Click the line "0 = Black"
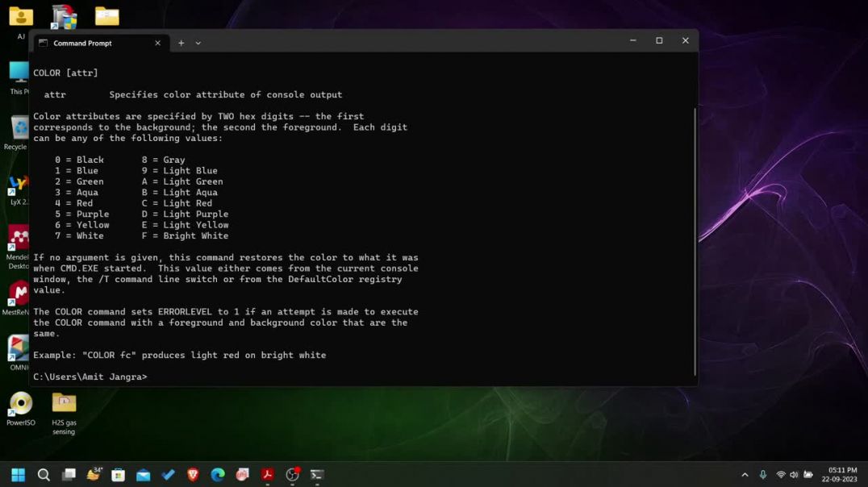The height and width of the screenshot is (487, 868). (x=79, y=160)
